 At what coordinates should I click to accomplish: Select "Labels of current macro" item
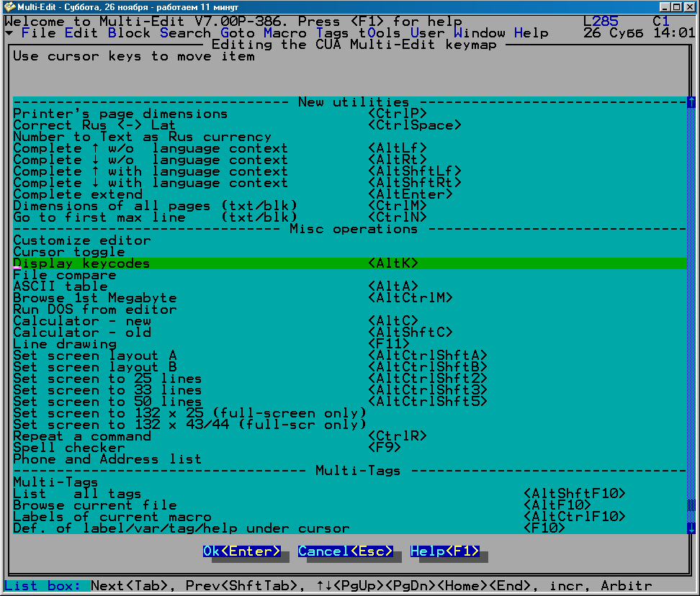[x=349, y=518]
